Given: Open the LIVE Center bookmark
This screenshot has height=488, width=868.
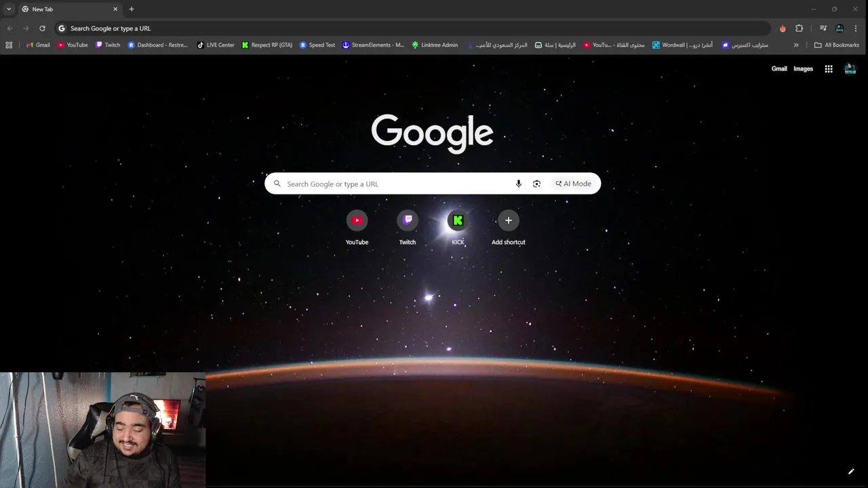Looking at the screenshot, I should (216, 45).
